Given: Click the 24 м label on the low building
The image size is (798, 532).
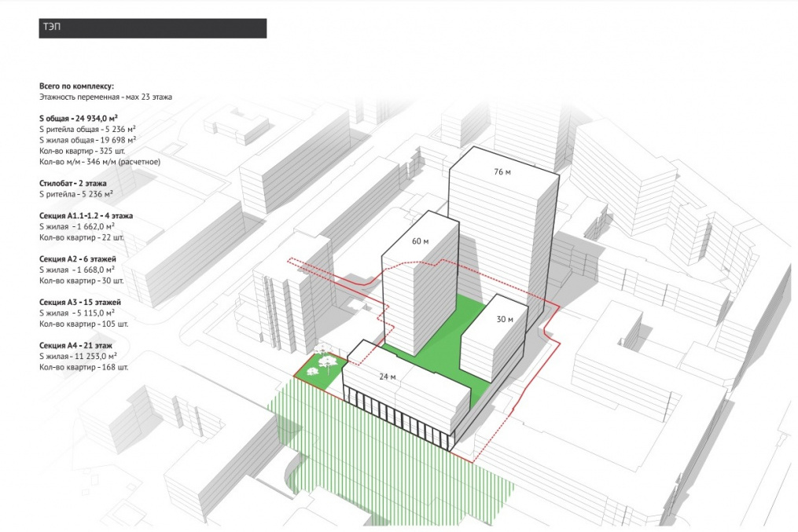Looking at the screenshot, I should [x=388, y=376].
